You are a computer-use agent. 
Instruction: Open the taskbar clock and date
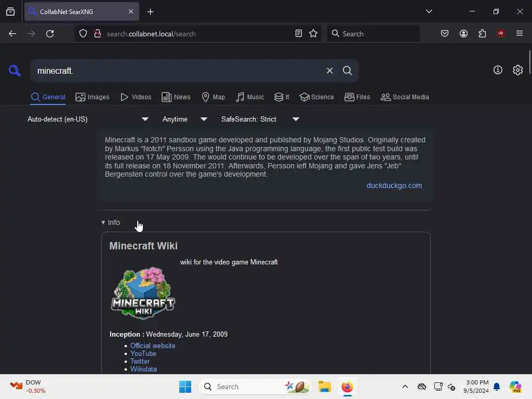(x=476, y=387)
